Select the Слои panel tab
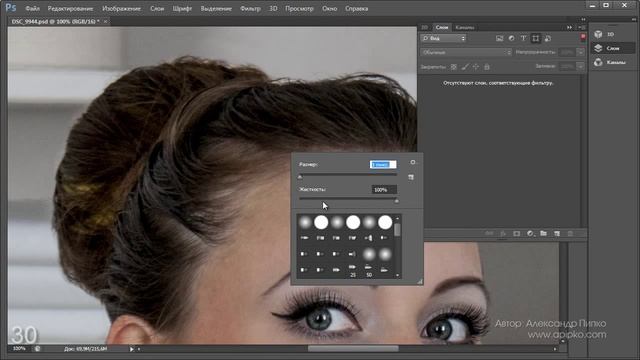 (442, 27)
